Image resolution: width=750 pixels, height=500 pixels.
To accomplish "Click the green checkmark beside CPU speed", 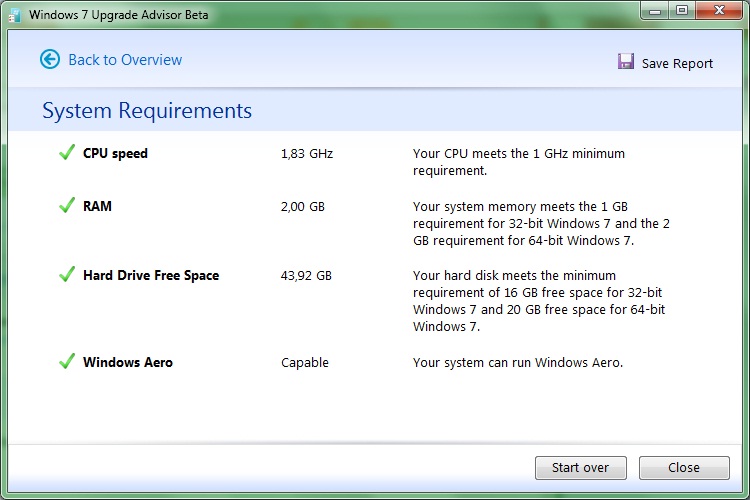I will 67,152.
